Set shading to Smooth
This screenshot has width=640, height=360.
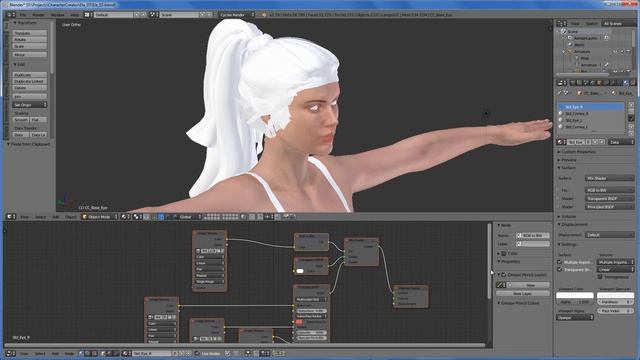[21, 120]
